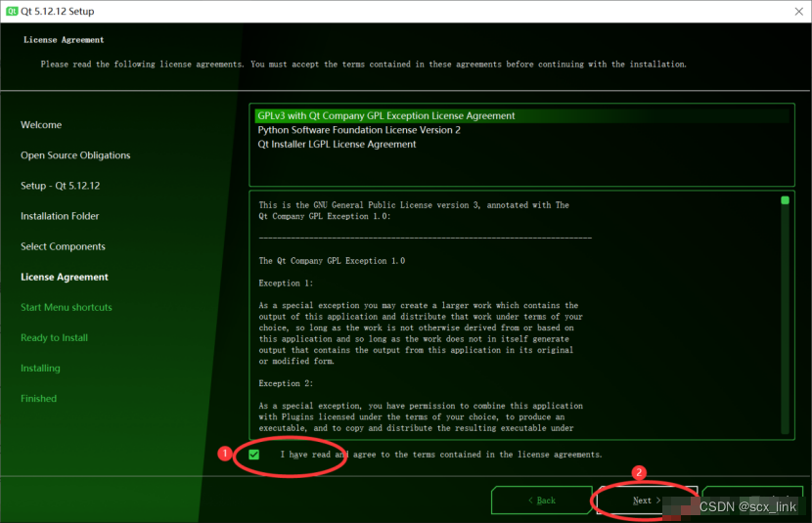The width and height of the screenshot is (812, 523).
Task: Click the bold License Agreement sidebar step
Action: point(65,278)
